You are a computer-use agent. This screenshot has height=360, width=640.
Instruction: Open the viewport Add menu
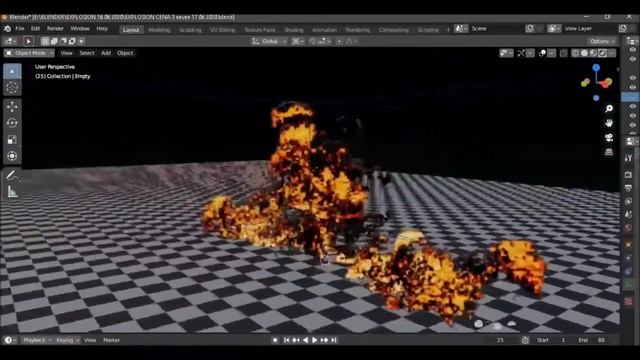pos(106,53)
